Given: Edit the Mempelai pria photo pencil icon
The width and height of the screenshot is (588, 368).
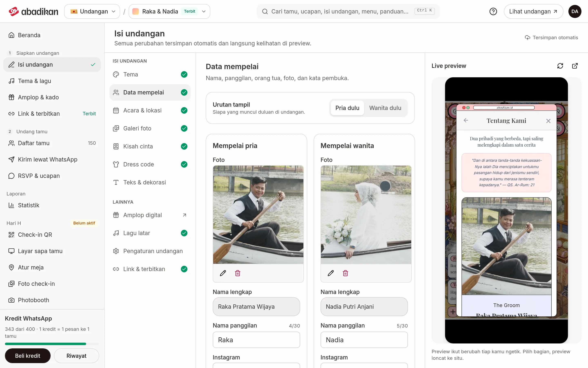Looking at the screenshot, I should [223, 273].
